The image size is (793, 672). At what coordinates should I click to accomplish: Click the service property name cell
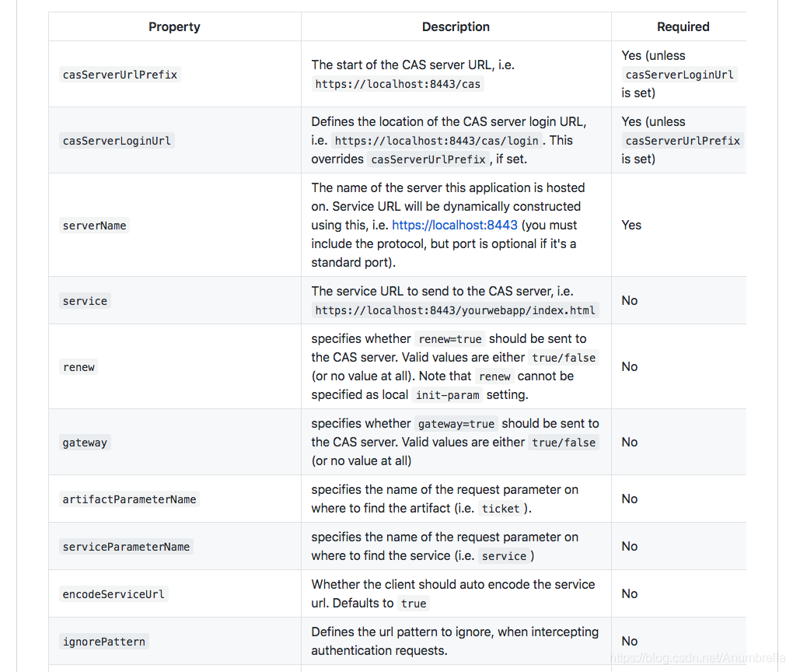(x=85, y=301)
